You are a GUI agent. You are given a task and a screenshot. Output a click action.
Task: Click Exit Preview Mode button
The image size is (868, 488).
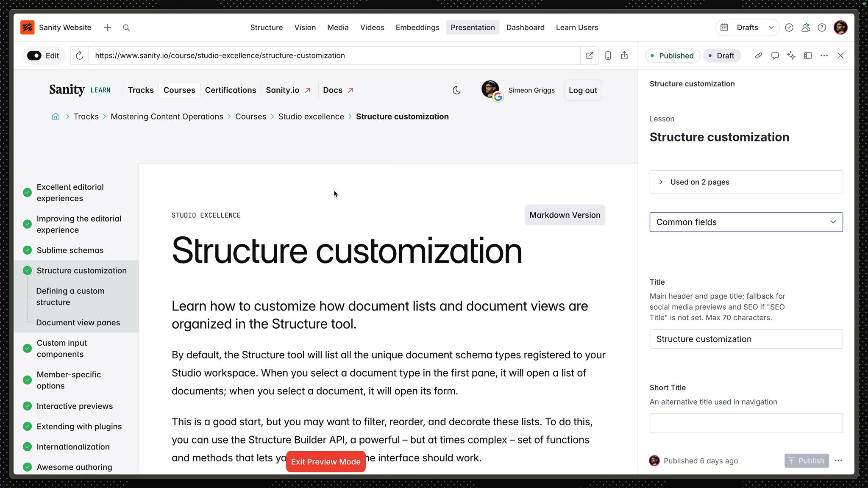tap(325, 462)
